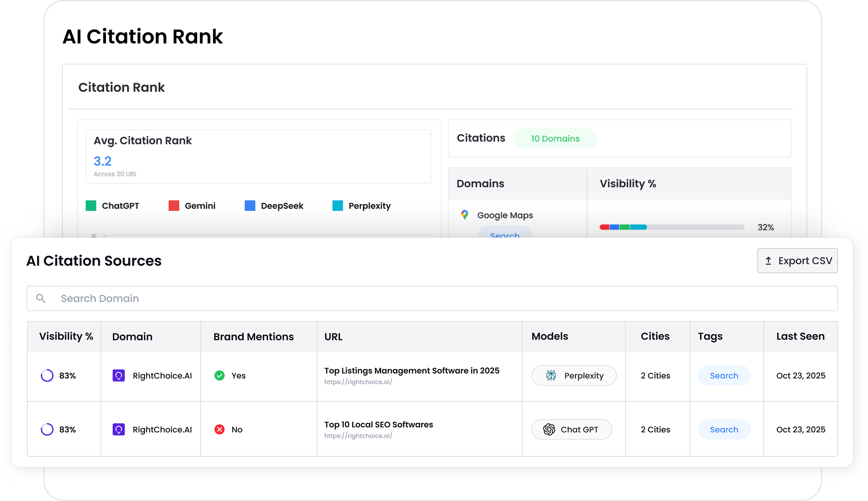Click the Google Maps pin icon
Viewport: 868px width, 501px height.
464,215
